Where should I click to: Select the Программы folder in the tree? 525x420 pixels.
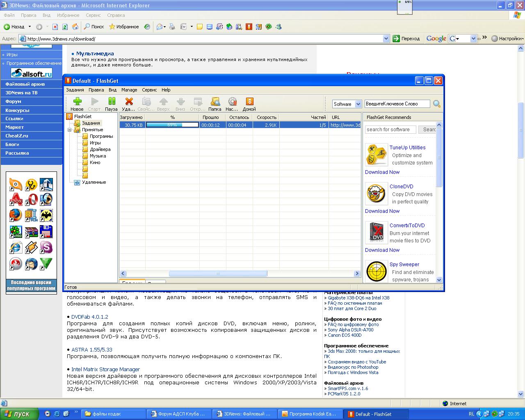101,136
